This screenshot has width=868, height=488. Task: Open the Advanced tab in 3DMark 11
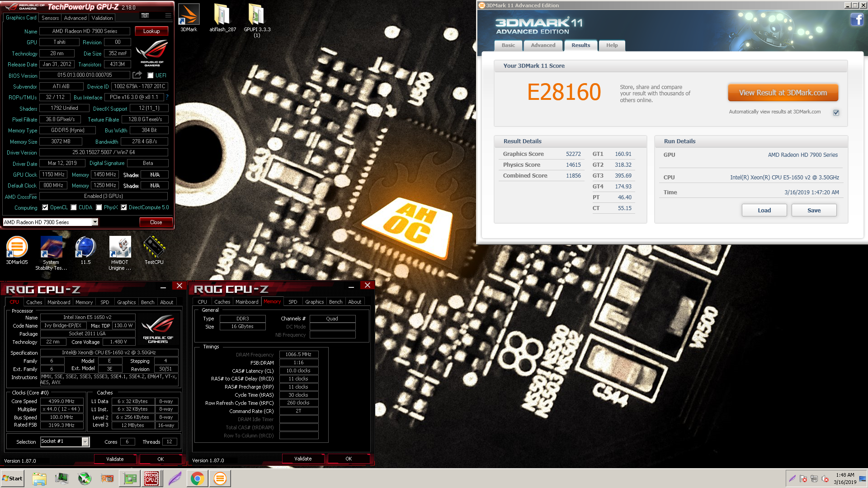tap(543, 45)
